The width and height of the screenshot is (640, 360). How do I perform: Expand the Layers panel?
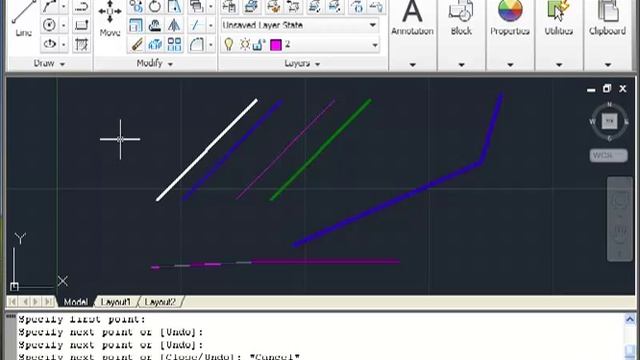(302, 64)
